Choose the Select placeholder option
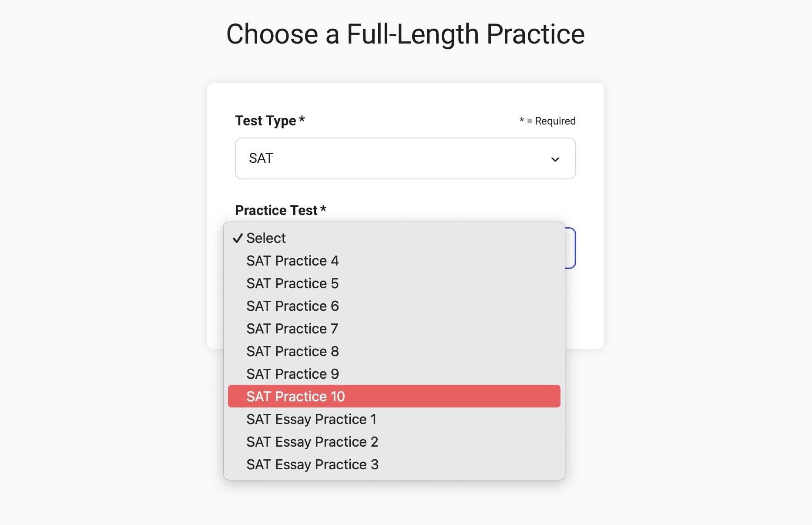 point(266,238)
